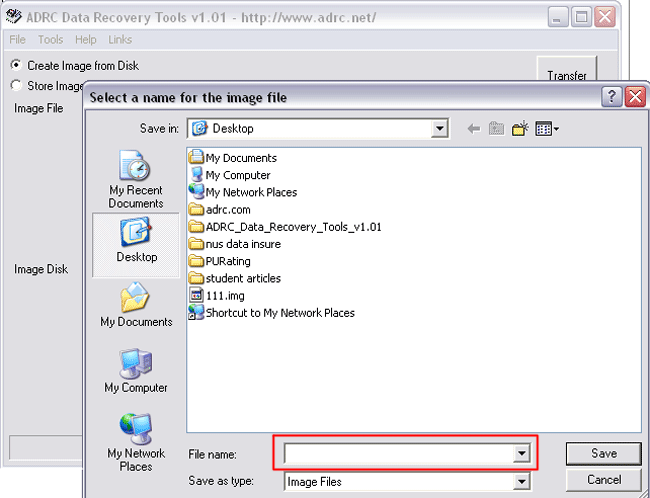Open the Views menu icon
This screenshot has height=498, width=650.
coord(547,129)
